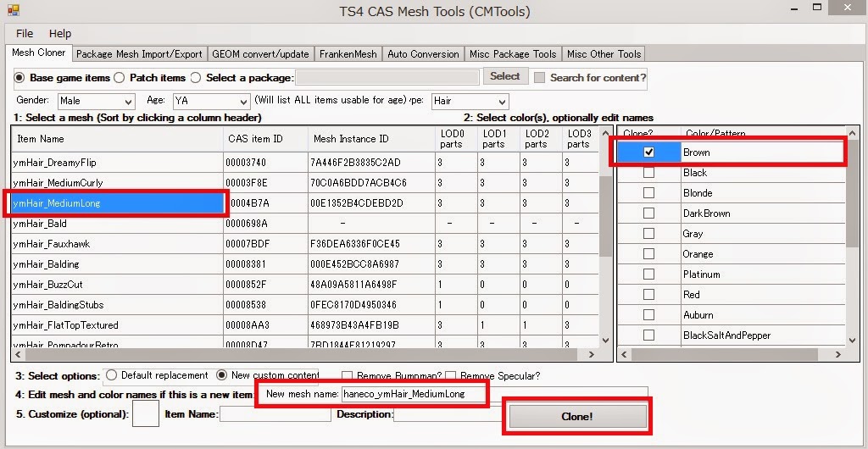
Task: Open the Age dropdown showing YA
Action: point(211,101)
